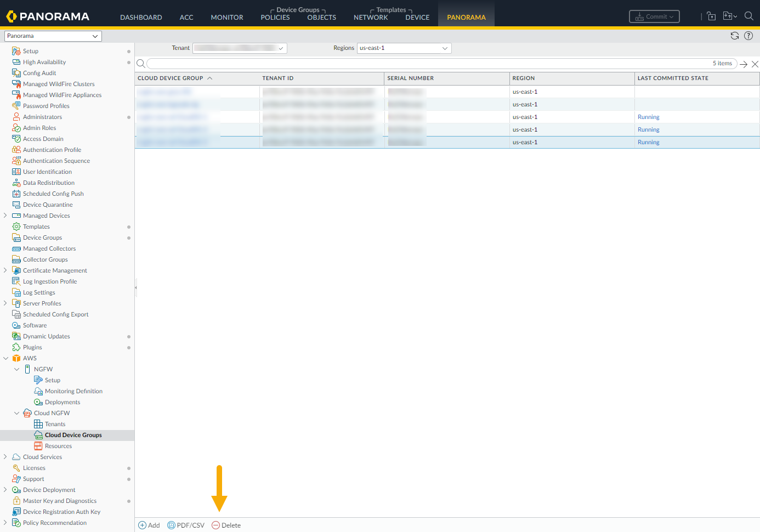Click the PDF/CSV export icon
Viewport: 760px width, 532px height.
pyautogui.click(x=171, y=525)
